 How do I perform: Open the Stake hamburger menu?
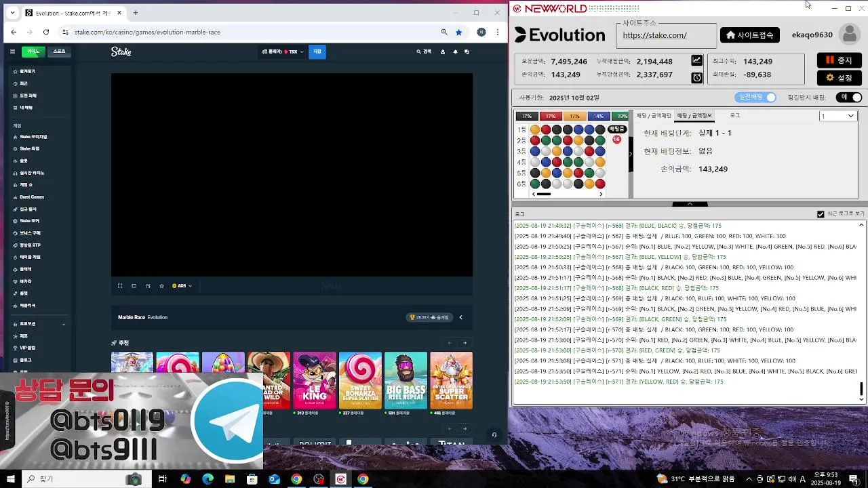12,52
